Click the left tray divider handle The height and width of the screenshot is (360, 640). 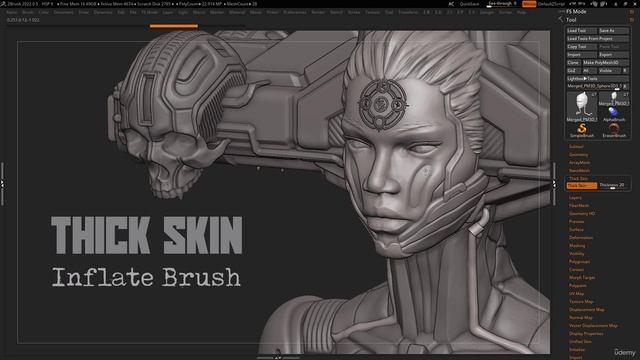pos(2,184)
